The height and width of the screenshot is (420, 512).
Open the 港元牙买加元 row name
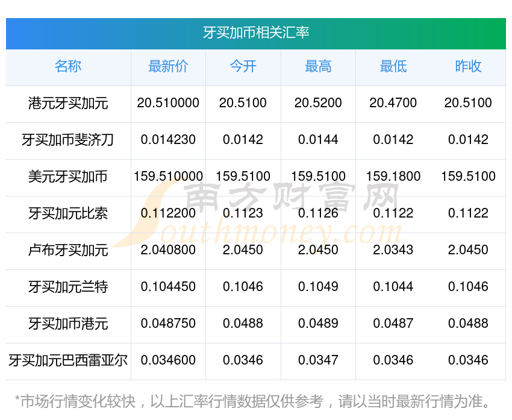tap(68, 103)
